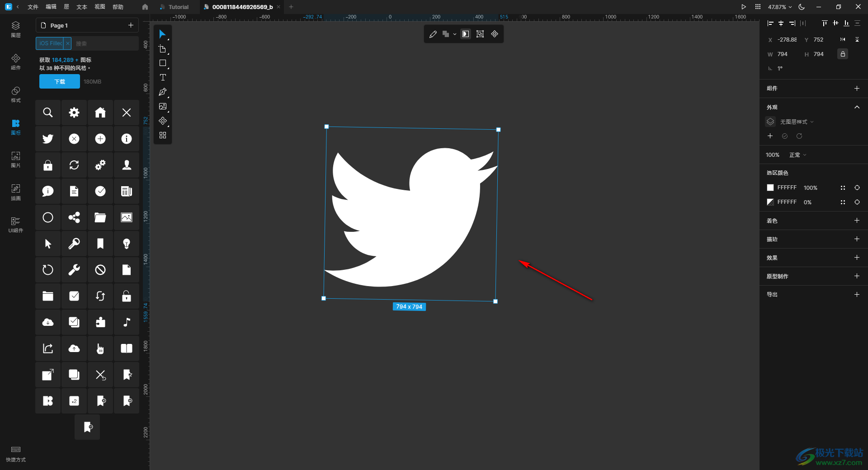Align selection to left edge
Screen dimensions: 868x470
click(x=770, y=23)
